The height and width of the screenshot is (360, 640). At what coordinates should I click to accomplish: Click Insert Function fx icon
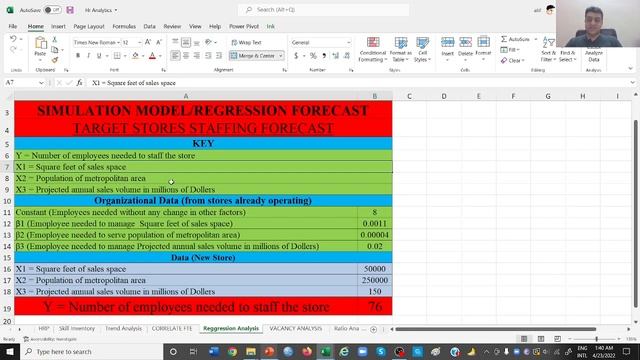click(x=79, y=83)
